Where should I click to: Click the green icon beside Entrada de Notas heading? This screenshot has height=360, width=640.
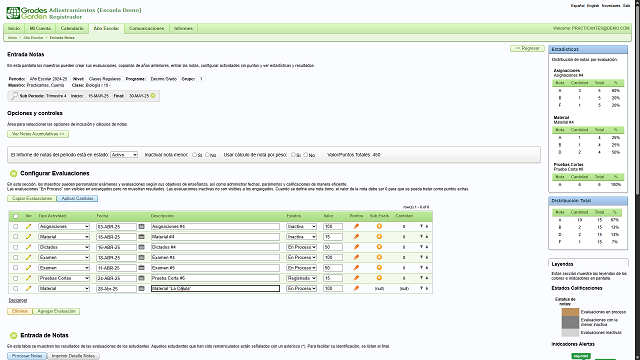click(13, 336)
